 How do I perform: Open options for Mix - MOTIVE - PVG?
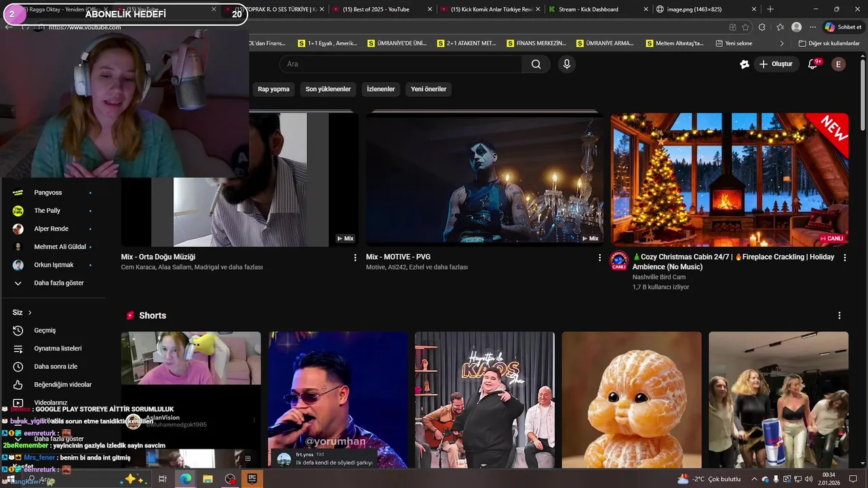[599, 258]
